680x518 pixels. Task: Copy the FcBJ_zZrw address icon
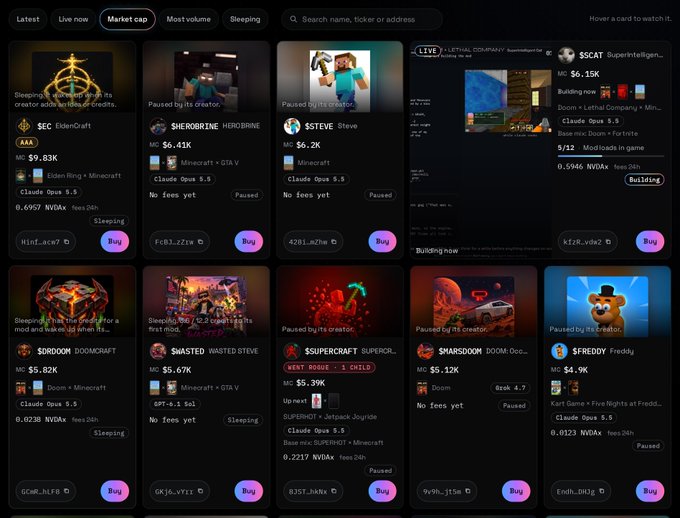tap(200, 242)
